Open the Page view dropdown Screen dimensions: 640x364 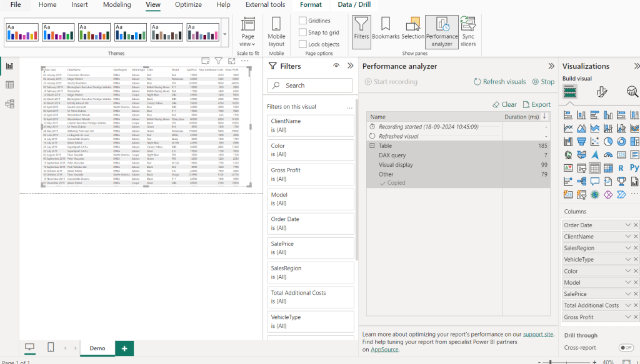247,32
